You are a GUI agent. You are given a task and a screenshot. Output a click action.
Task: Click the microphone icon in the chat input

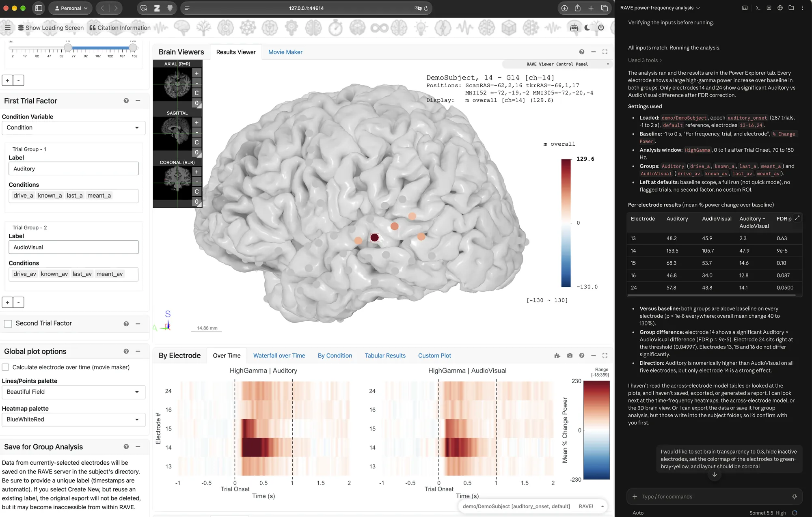pos(794,496)
